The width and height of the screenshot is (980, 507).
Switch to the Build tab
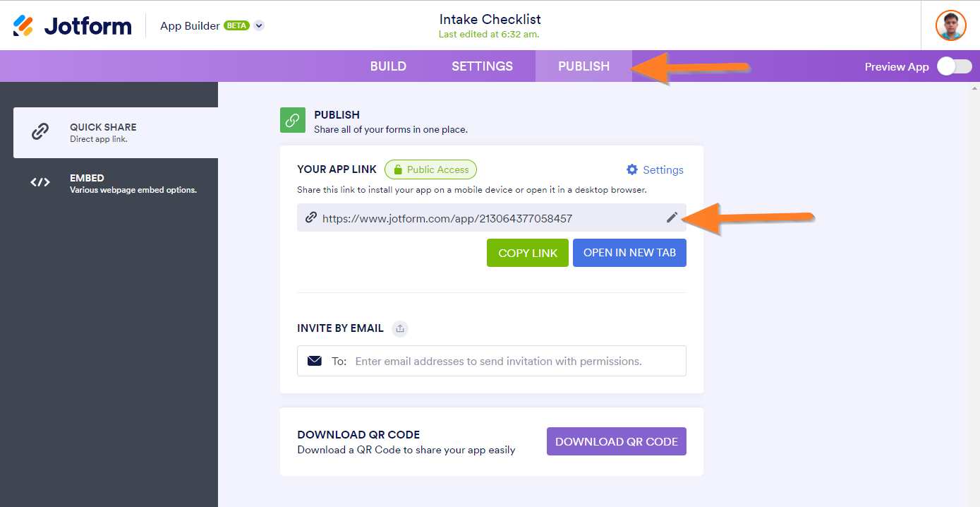pos(388,66)
